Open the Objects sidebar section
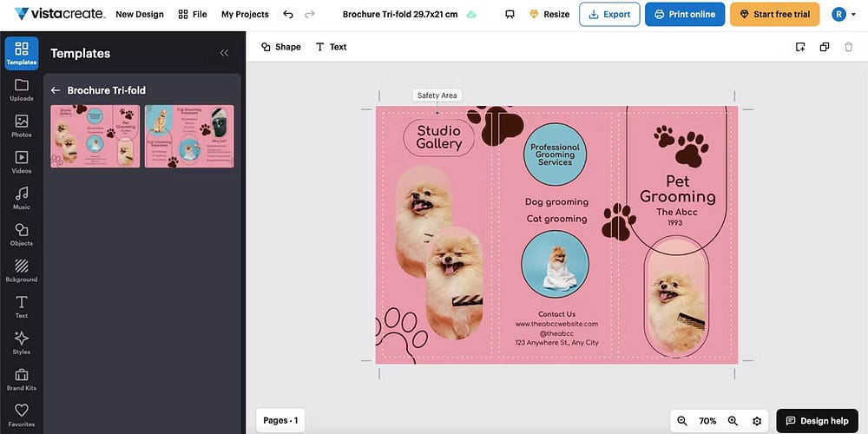 (x=22, y=234)
